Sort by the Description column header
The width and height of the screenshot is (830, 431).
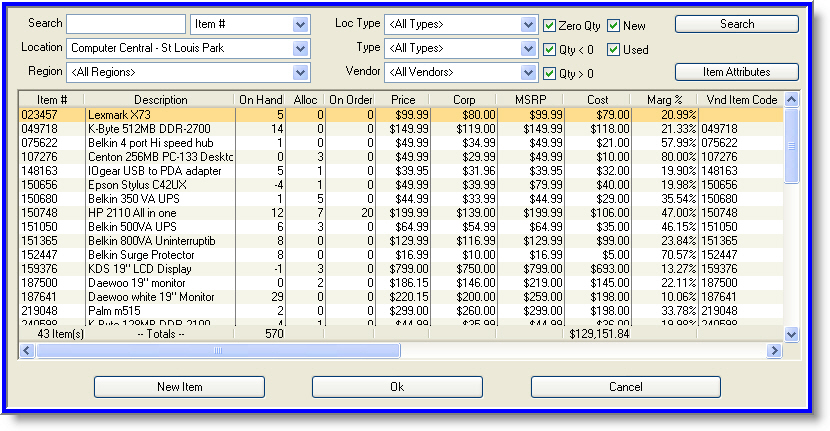pyautogui.click(x=160, y=100)
